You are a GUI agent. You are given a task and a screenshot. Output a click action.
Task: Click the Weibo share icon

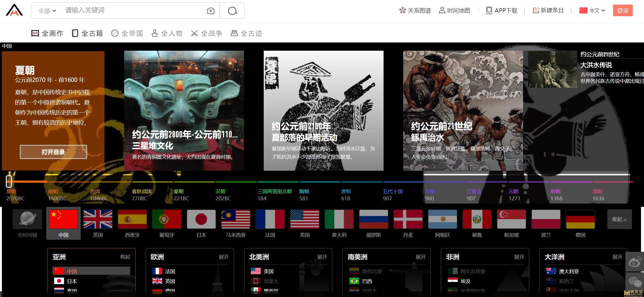point(635,262)
